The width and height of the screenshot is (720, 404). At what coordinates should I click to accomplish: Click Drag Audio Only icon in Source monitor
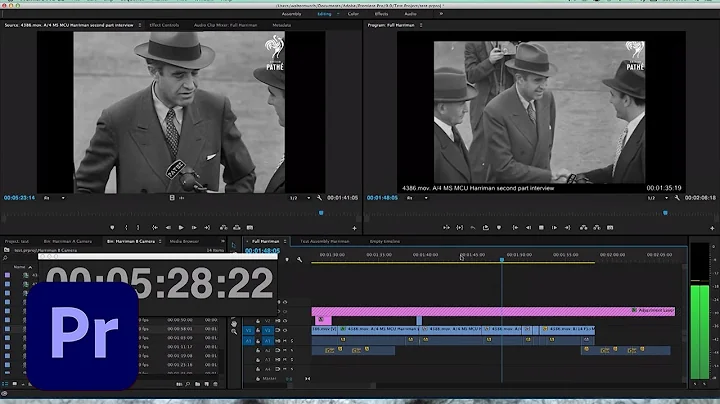coord(181,198)
